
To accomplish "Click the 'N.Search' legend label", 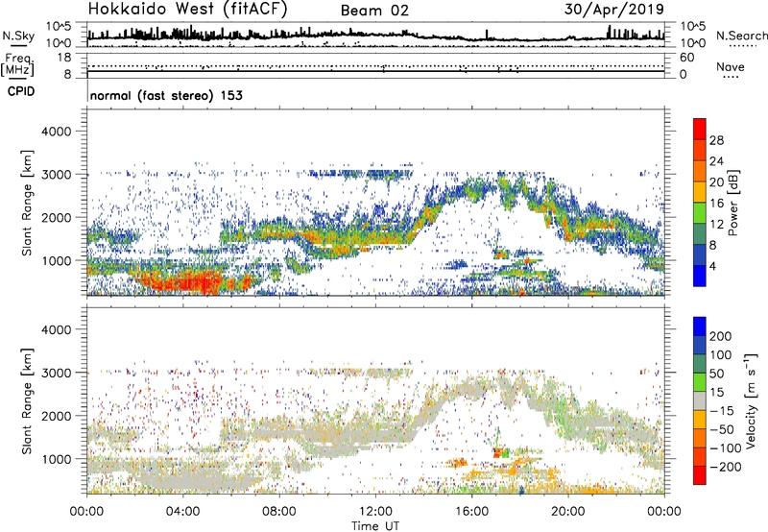I will tap(741, 36).
